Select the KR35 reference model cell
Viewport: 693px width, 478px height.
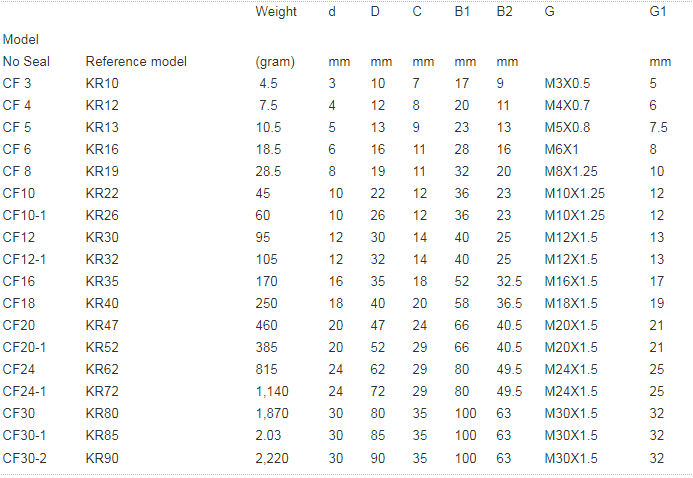pos(102,281)
